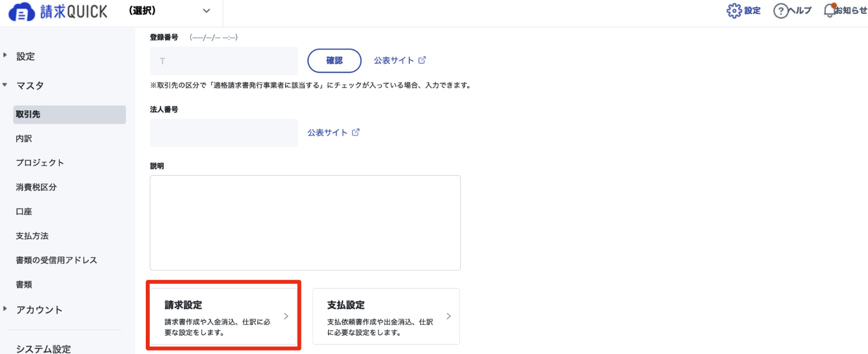Open the 請求設定 card
Image resolution: width=868 pixels, height=354 pixels.
point(224,316)
